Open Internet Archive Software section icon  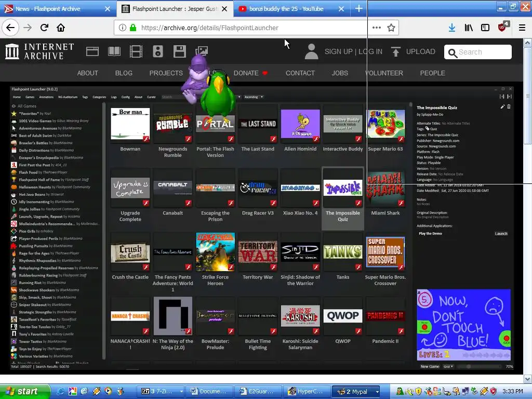[x=179, y=51]
